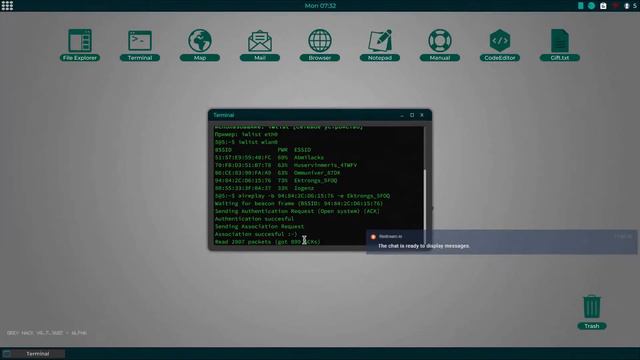Image resolution: width=640 pixels, height=360 pixels.
Task: Click the Iogenz network row
Action: click(x=264, y=188)
